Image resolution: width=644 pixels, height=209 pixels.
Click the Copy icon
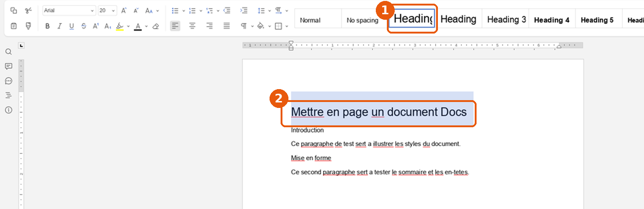(13, 11)
